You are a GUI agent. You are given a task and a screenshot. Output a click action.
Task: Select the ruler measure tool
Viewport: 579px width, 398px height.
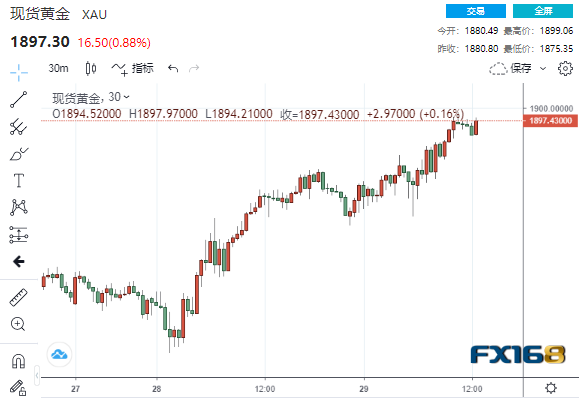(18, 298)
